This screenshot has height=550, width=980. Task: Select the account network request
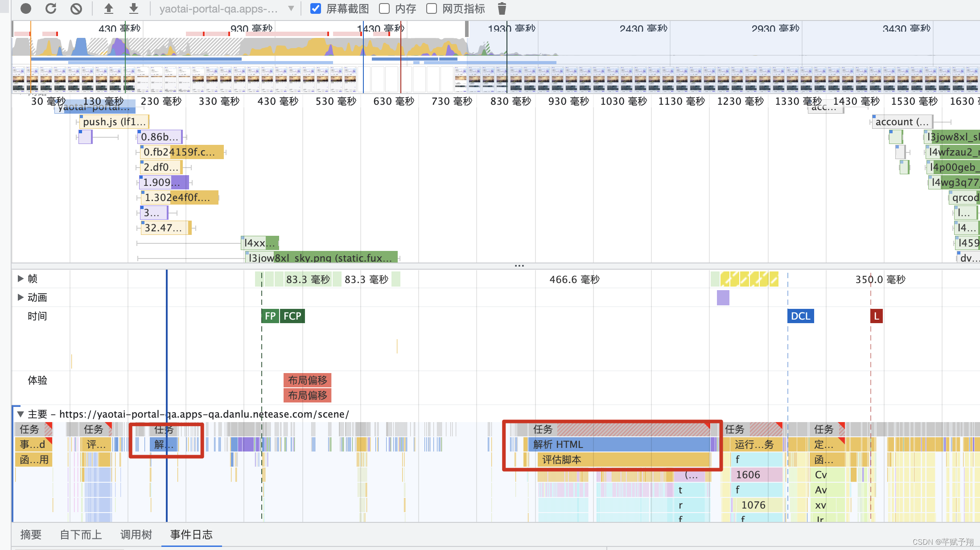coord(902,122)
